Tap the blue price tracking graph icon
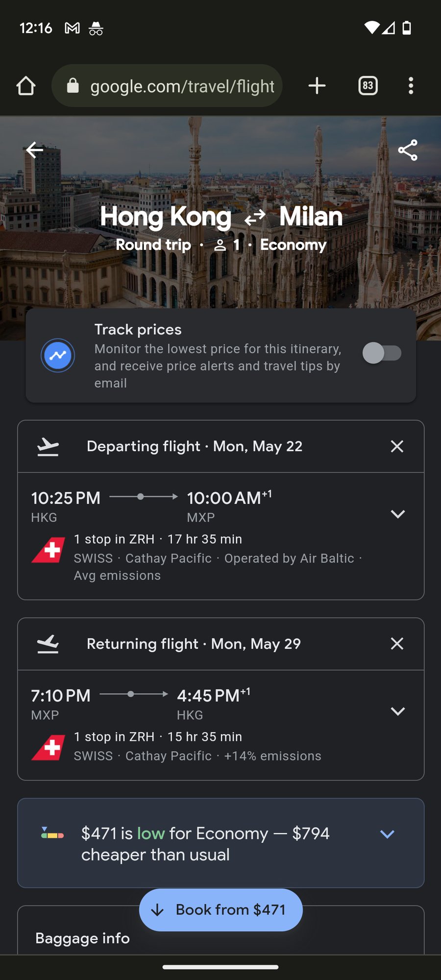Screen dimensions: 441x980 click(x=58, y=355)
